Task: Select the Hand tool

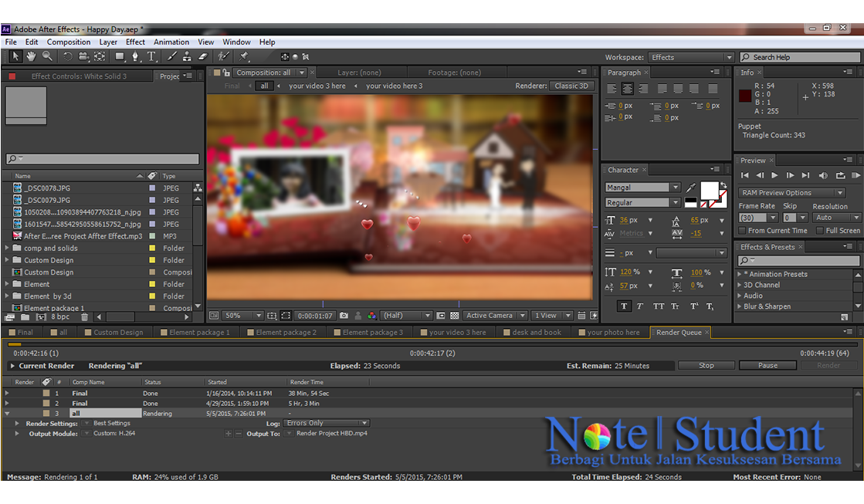Action: [32, 56]
